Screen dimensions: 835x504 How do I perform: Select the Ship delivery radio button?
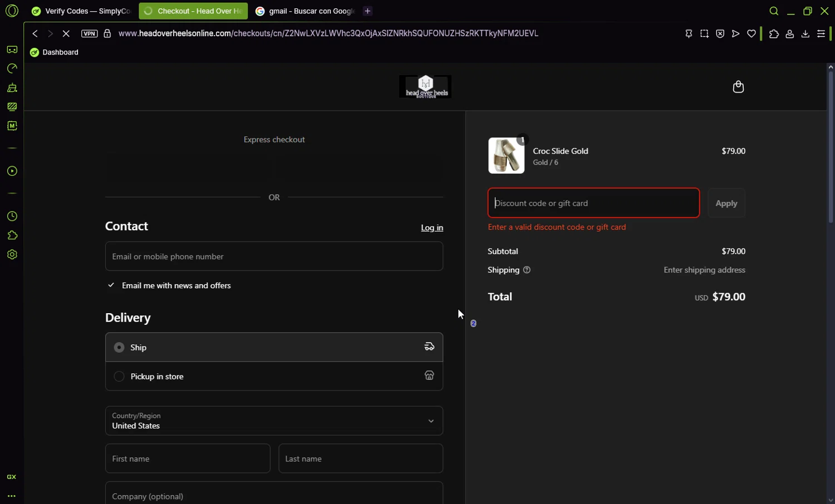[119, 348]
